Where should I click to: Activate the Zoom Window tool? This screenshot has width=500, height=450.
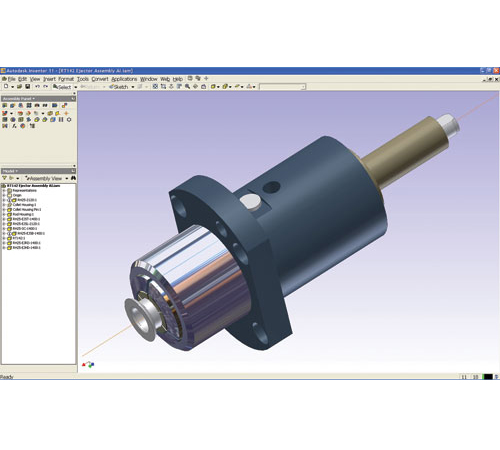coord(163,87)
